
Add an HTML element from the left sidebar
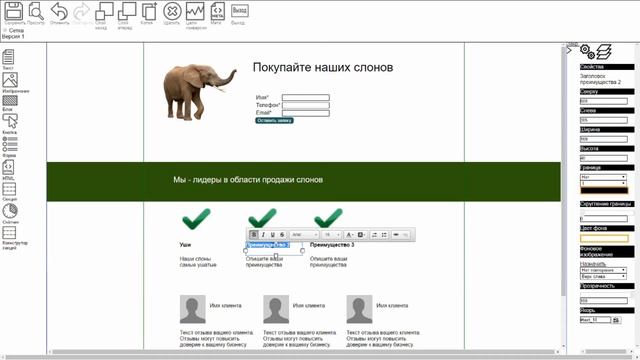point(8,167)
